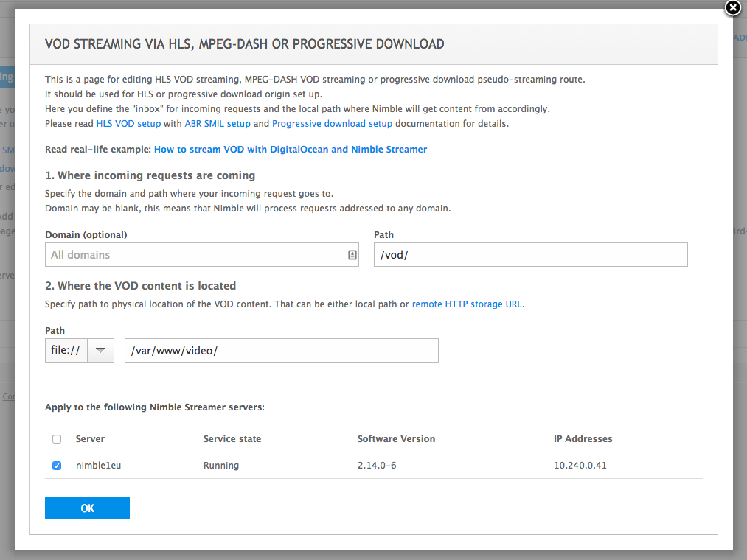The width and height of the screenshot is (747, 560).
Task: Toggle the select-all servers checkbox
Action: [57, 439]
